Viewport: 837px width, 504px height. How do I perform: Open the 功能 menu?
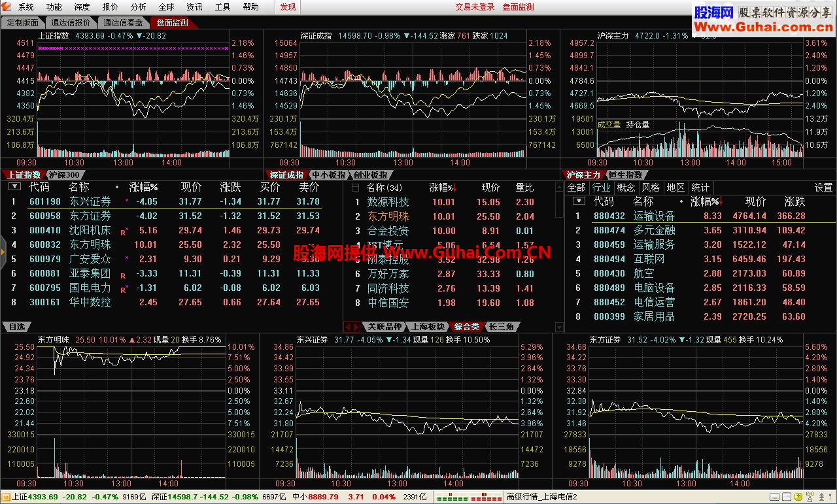point(54,7)
